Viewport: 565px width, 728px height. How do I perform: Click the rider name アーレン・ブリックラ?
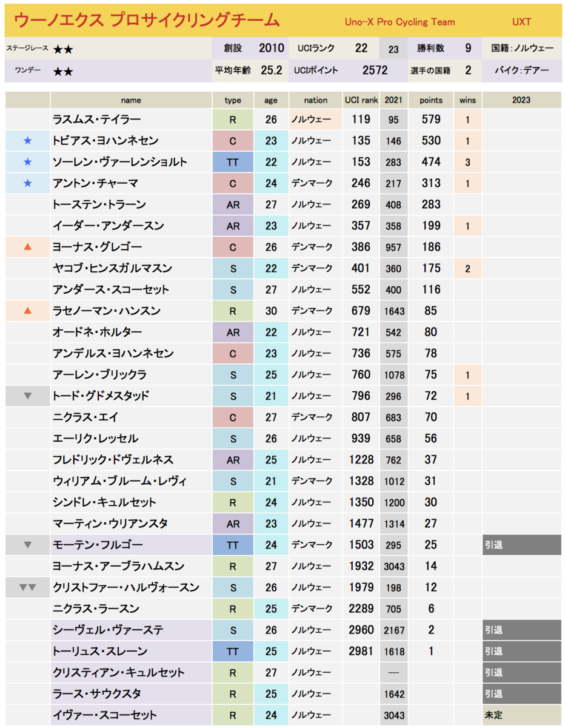[x=99, y=374]
